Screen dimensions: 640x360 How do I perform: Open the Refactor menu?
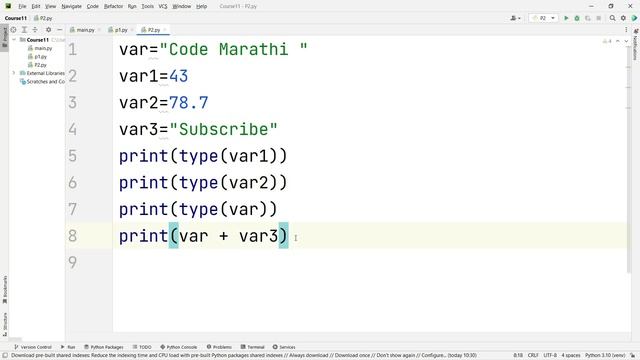click(113, 7)
